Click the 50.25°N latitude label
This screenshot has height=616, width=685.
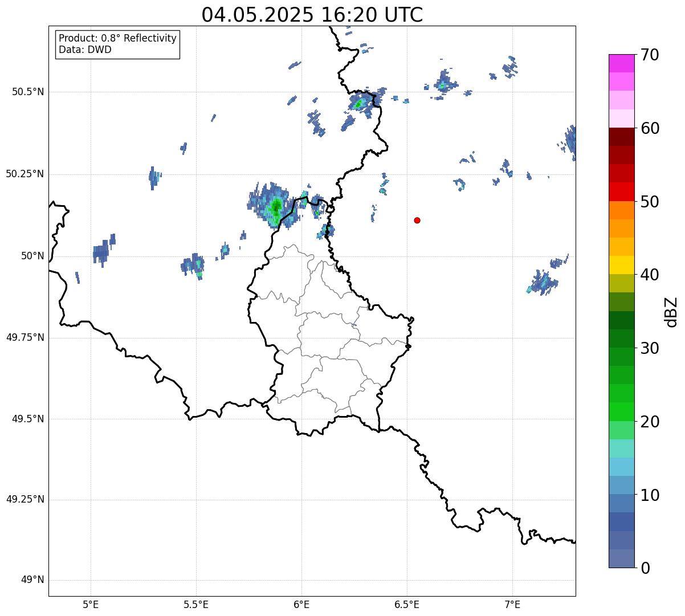pyautogui.click(x=25, y=174)
